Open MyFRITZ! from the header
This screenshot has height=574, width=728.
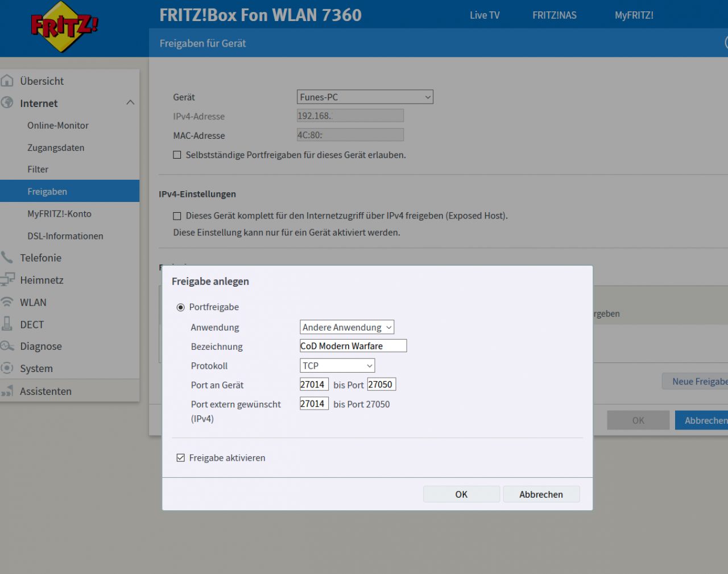634,15
